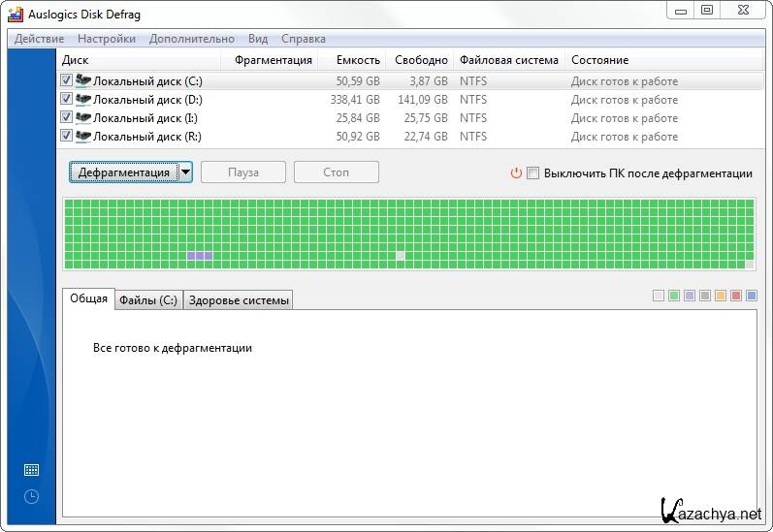
Task: Open the clock scheduler icon in sidebar
Action: click(x=31, y=497)
